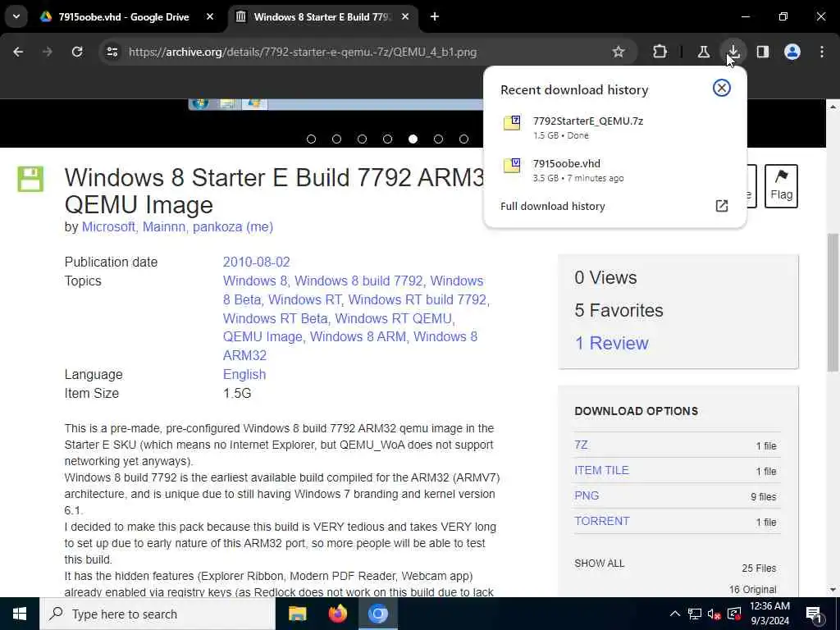Click the Flag button icon

[781, 186]
